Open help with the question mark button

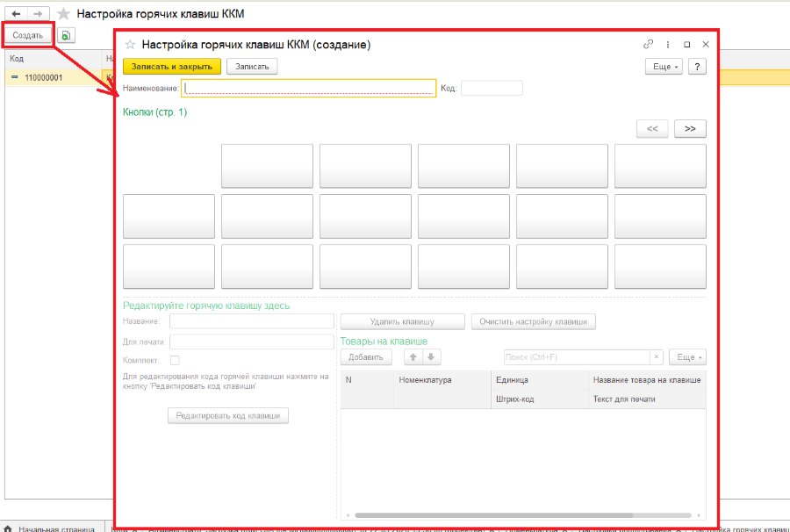coord(697,67)
